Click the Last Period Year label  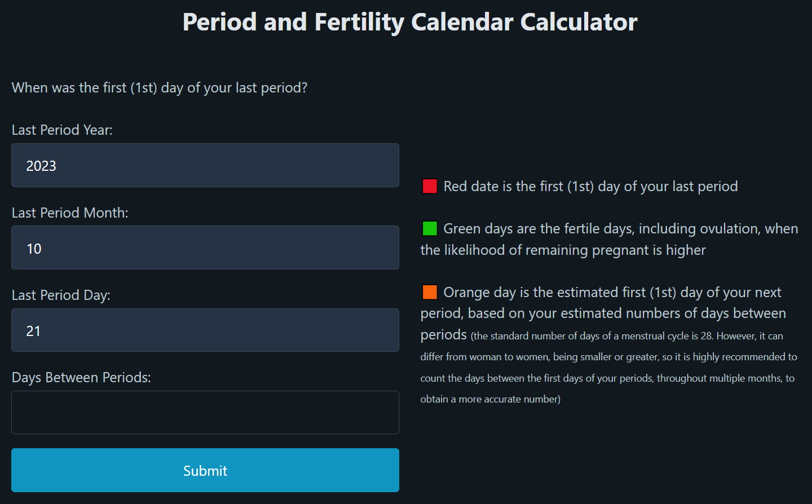62,130
